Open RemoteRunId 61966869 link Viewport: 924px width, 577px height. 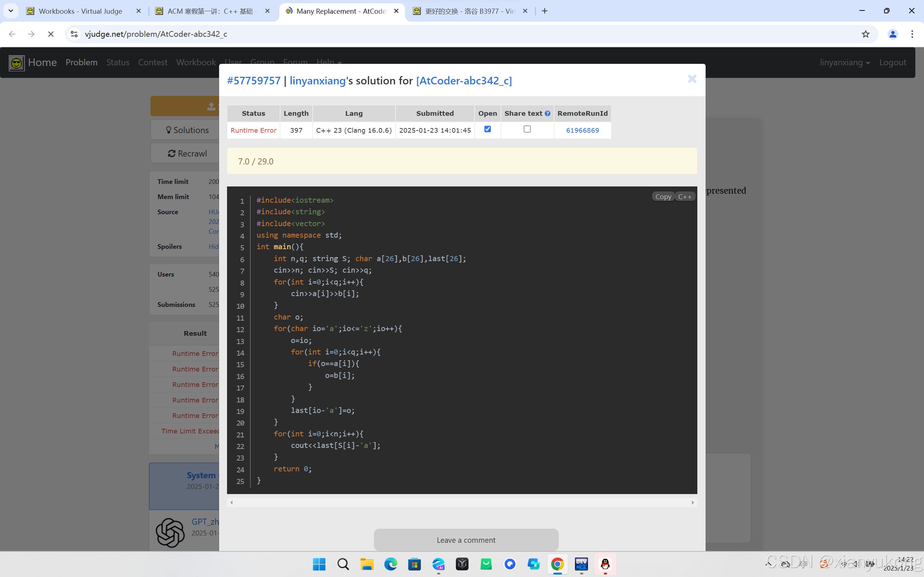pos(582,130)
